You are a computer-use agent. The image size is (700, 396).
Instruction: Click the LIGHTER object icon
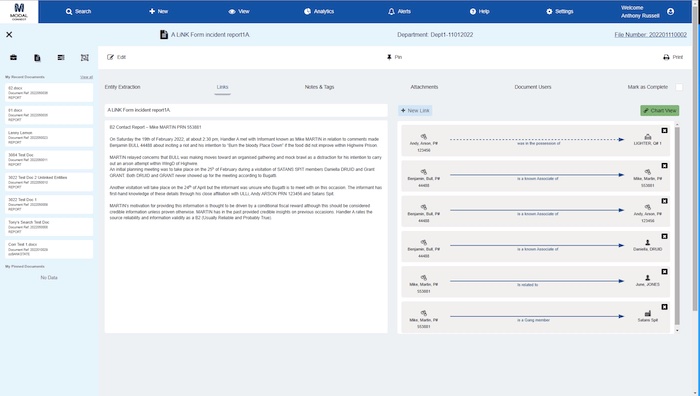[648, 136]
